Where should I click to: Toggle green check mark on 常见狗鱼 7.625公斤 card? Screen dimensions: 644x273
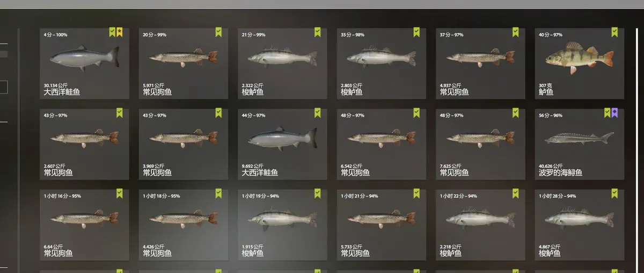(x=516, y=113)
